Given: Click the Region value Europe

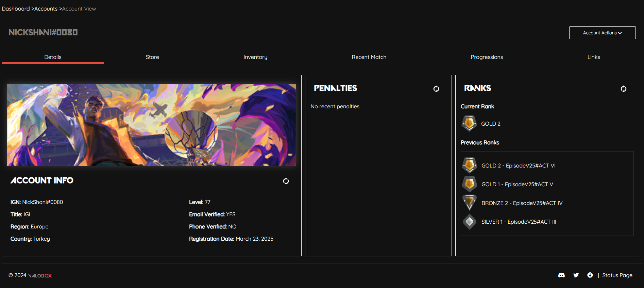Looking at the screenshot, I should (39, 226).
